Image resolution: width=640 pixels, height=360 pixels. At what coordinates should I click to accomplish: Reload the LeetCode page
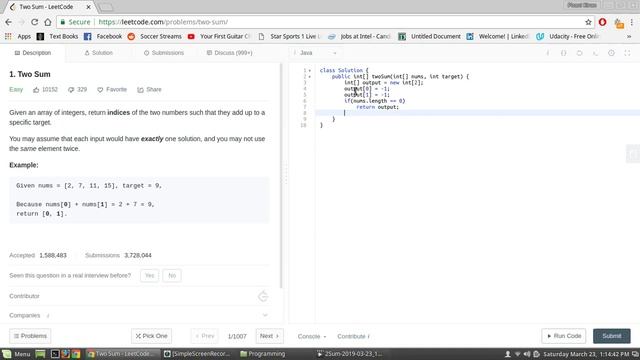tap(35, 22)
